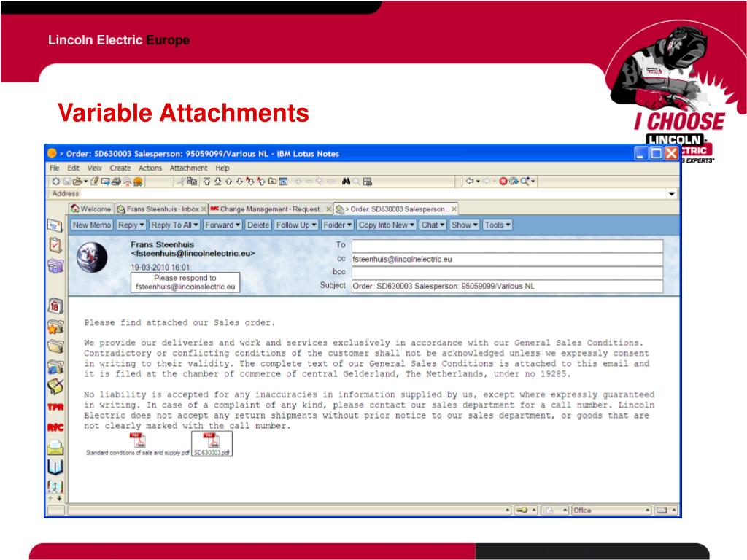Image resolution: width=747 pixels, height=560 pixels.
Task: Click the copy toolbar icon
Action: (x=193, y=182)
